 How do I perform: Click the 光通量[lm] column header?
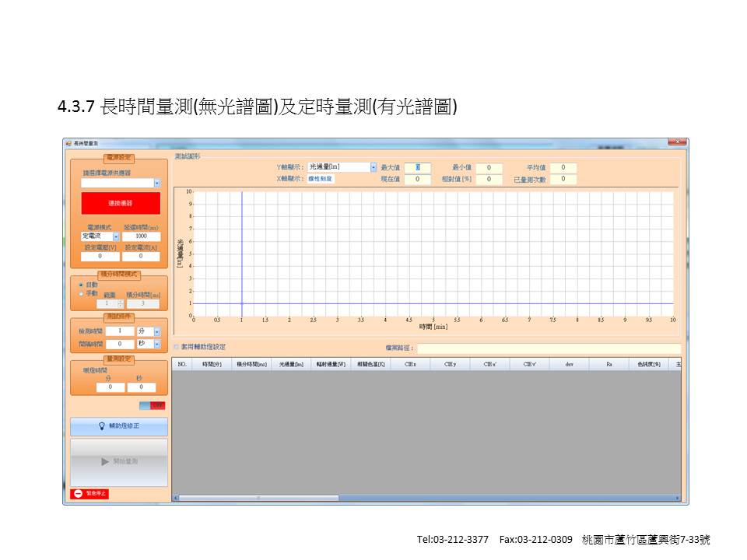click(290, 363)
